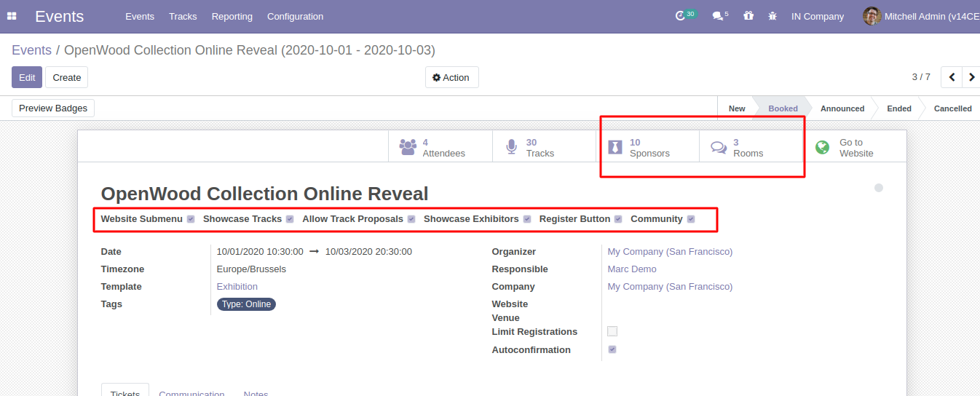Open the apps grid menu icon
Viewport: 980px width, 396px height.
12,16
